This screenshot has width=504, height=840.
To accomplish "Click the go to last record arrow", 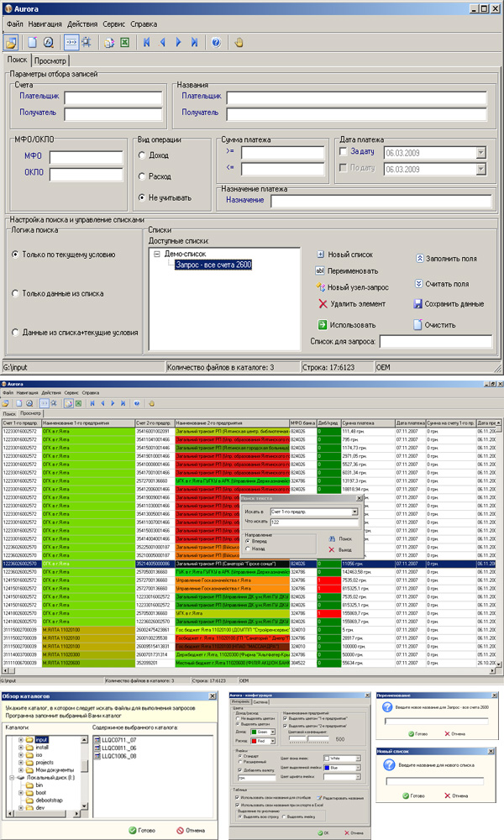I will (195, 42).
